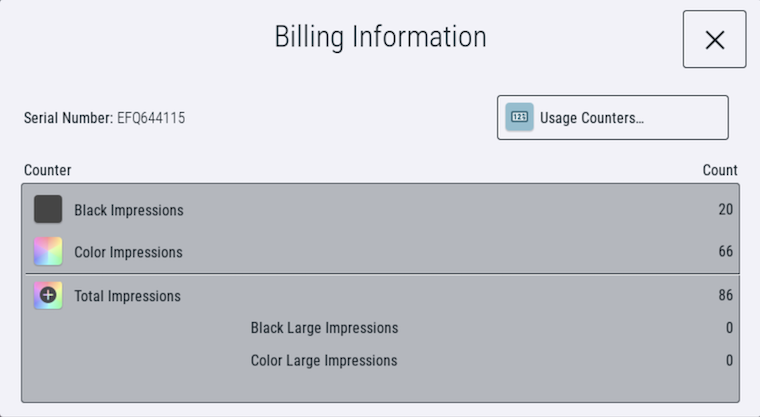Open the Usage Counters button
760x417 pixels.
pyautogui.click(x=612, y=117)
